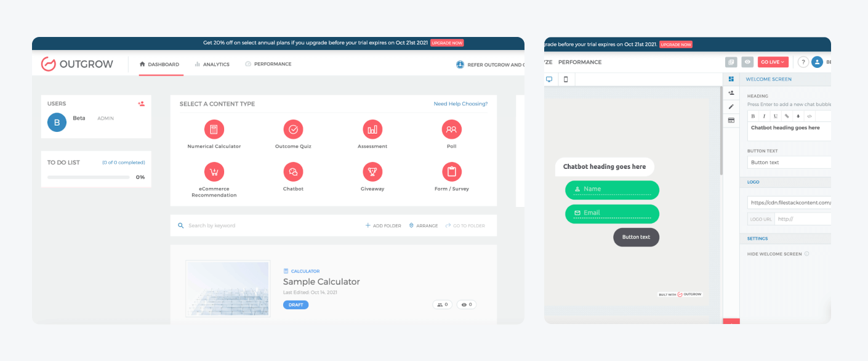868x361 pixels.
Task: Open the Need Help Choosing link
Action: tap(460, 104)
